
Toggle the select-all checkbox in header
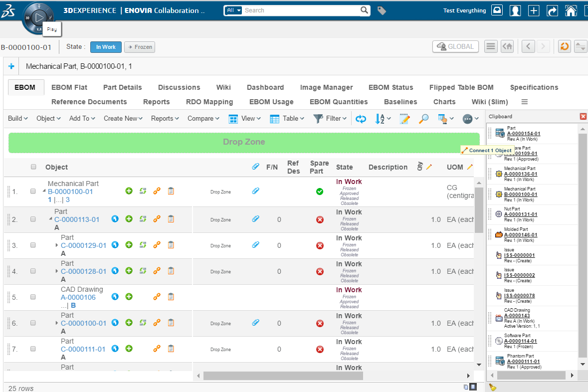coord(33,167)
